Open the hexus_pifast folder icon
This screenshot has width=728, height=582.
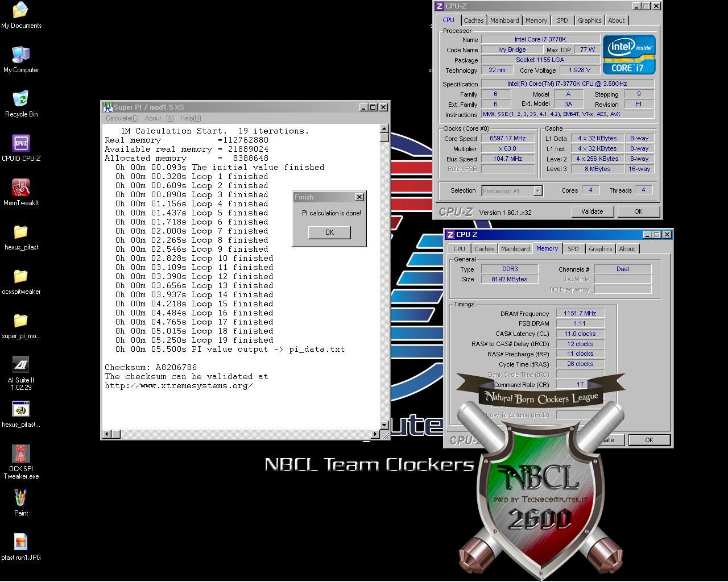(x=21, y=236)
